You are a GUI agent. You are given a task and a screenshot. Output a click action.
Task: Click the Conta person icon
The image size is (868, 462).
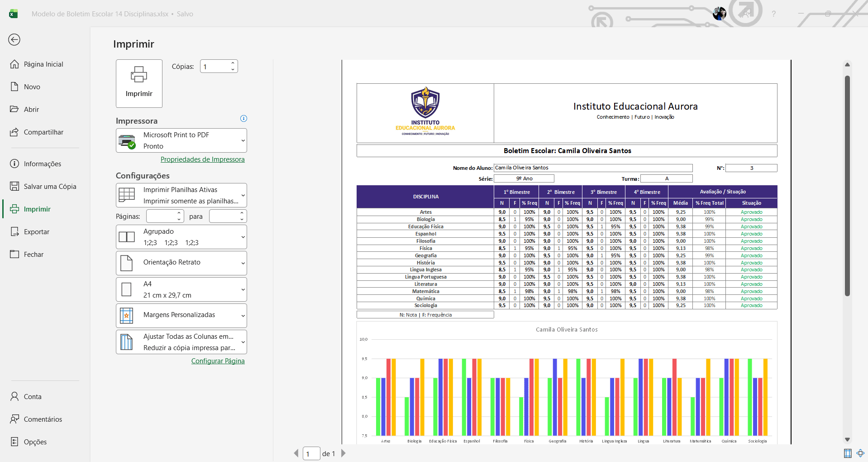click(14, 396)
